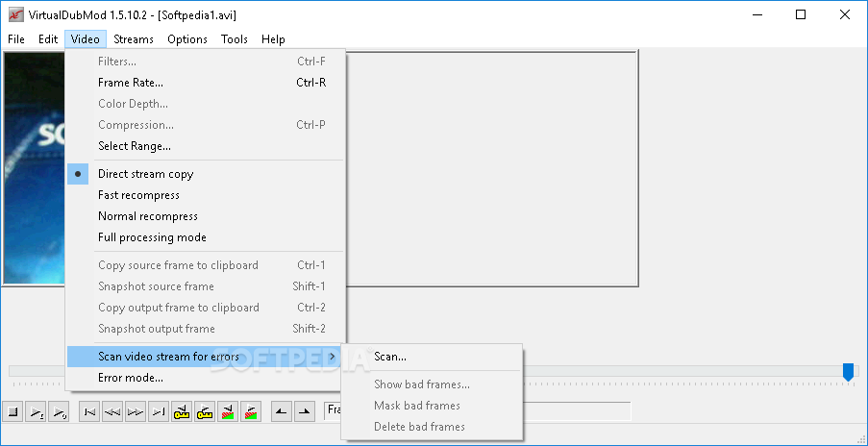The image size is (868, 446).
Task: Jump to the end of the video
Action: pos(159,411)
